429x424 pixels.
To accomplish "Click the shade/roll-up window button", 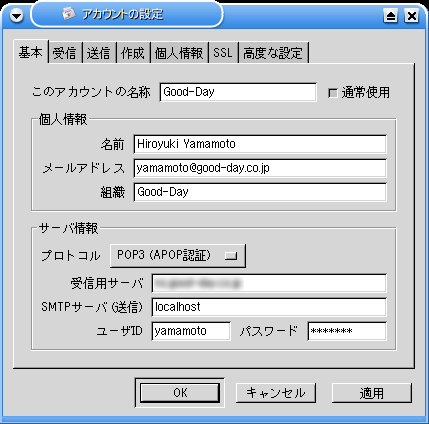I will 390,15.
